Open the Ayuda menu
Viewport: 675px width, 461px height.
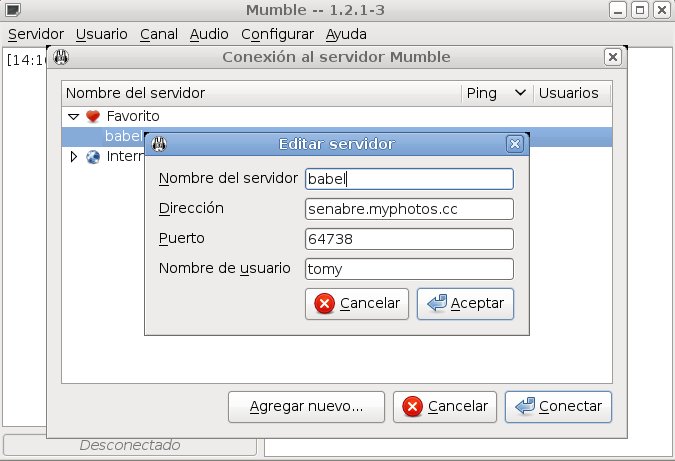coord(346,34)
